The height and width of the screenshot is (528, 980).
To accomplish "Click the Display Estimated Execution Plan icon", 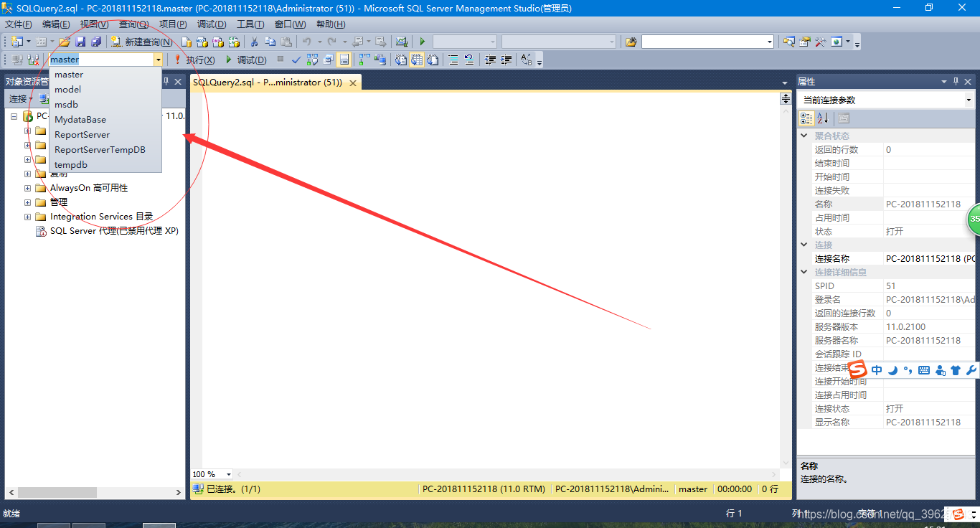I will 312,60.
